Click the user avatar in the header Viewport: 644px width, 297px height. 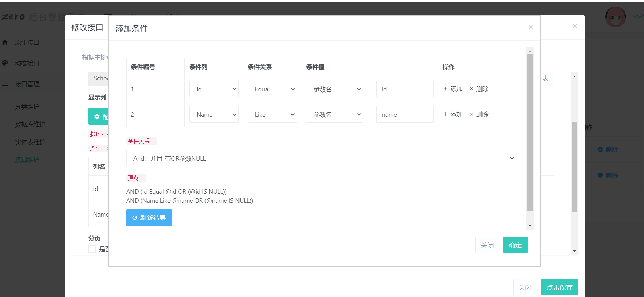click(616, 17)
